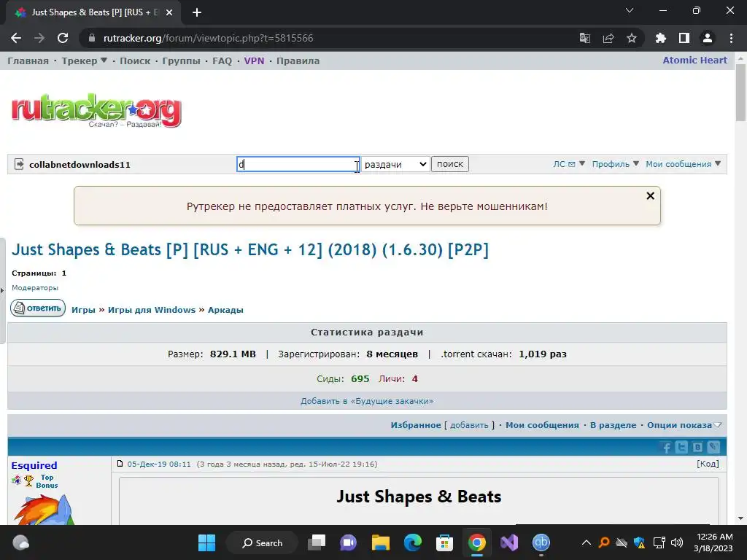Open the Chrome extensions puzzle icon
This screenshot has height=560, width=747.
(661, 38)
